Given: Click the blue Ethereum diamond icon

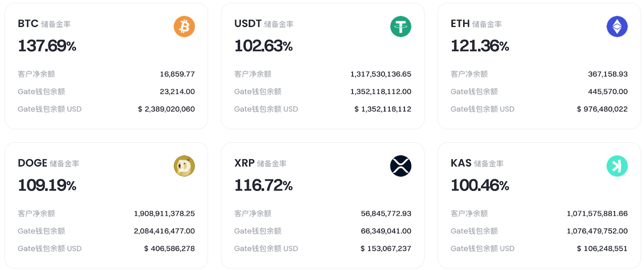Looking at the screenshot, I should [617, 27].
